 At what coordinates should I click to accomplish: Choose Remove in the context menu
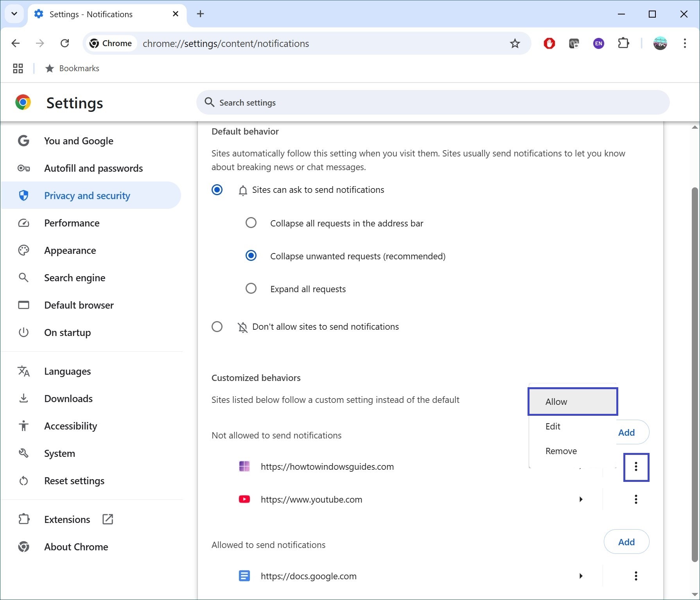click(x=573, y=451)
